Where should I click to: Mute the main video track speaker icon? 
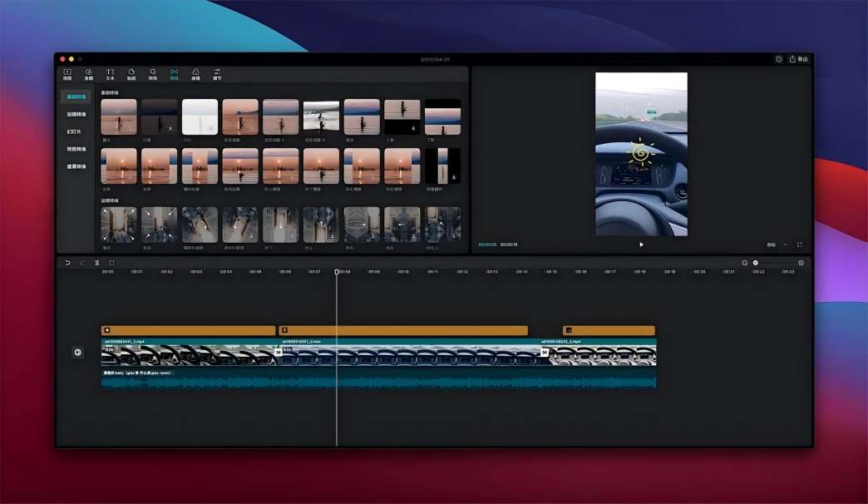(x=77, y=352)
